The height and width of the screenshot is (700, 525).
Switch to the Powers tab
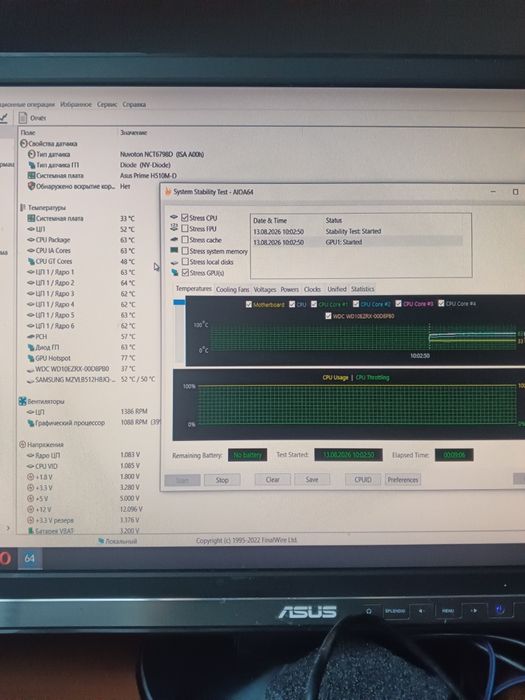[290, 289]
